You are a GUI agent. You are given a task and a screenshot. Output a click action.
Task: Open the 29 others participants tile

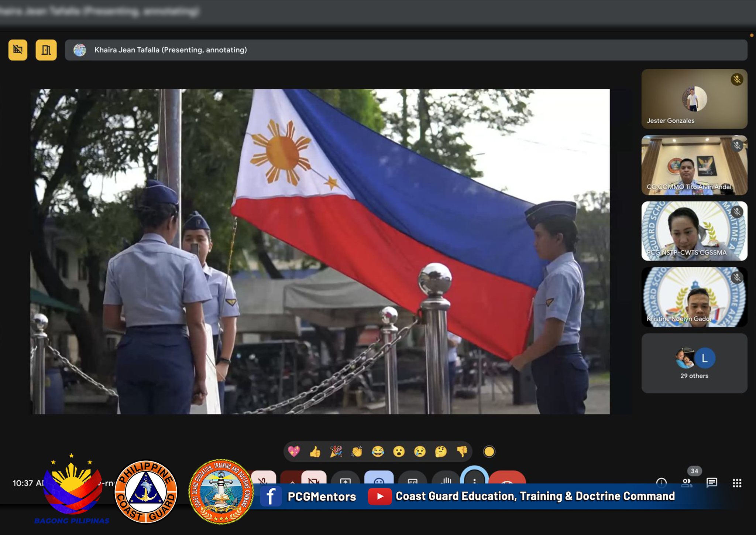tap(694, 363)
